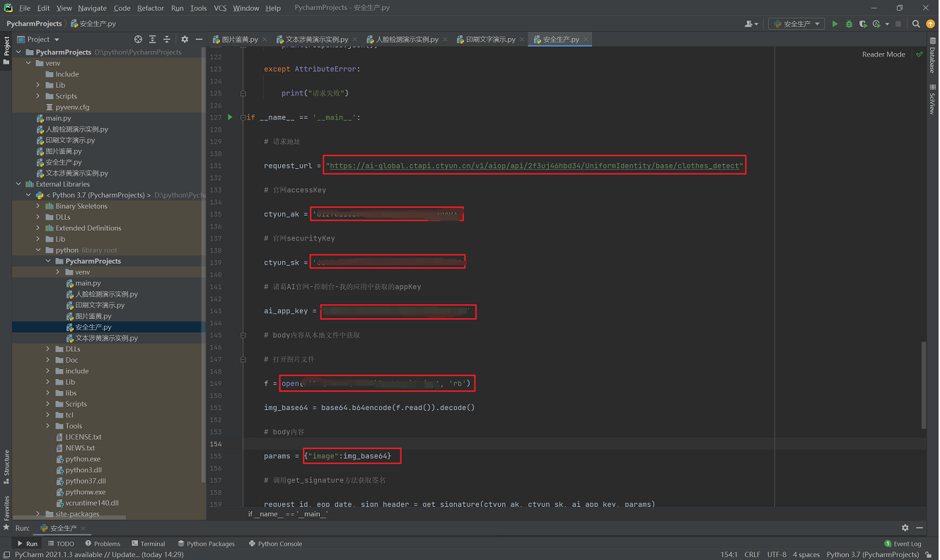Hide the Run panel with the minus icon

click(919, 527)
